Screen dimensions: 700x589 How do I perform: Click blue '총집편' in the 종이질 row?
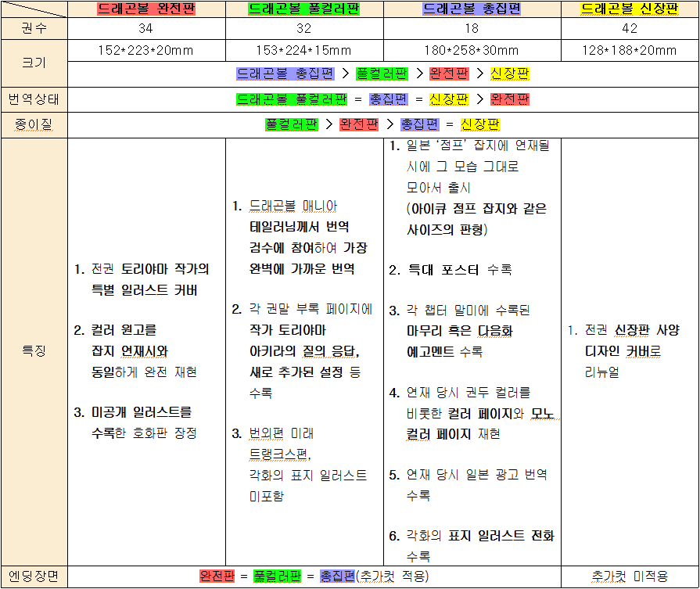point(420,124)
